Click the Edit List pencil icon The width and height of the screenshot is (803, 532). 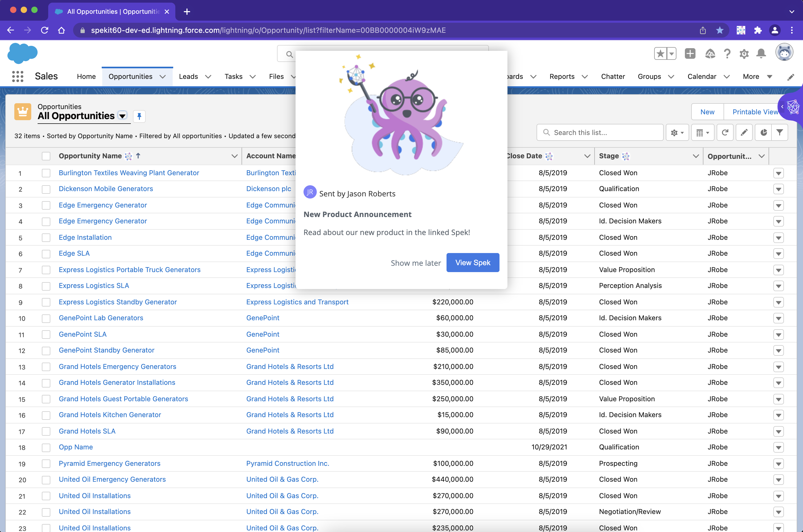tap(744, 133)
